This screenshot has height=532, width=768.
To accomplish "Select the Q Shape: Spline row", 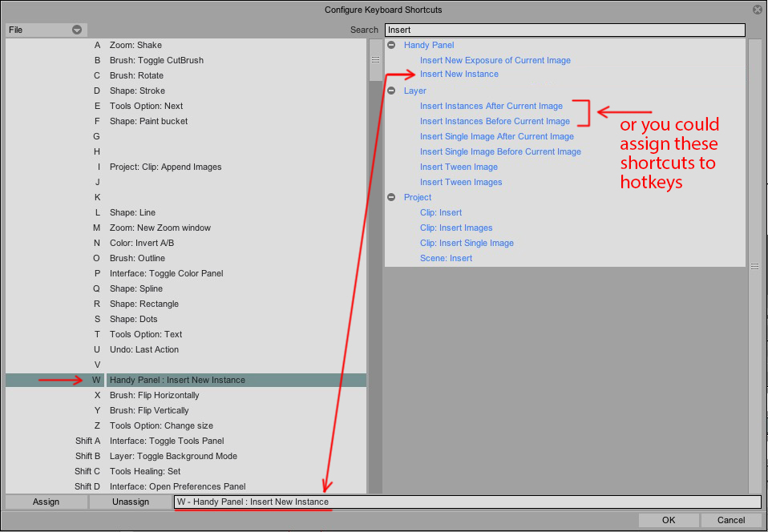I will 186,288.
